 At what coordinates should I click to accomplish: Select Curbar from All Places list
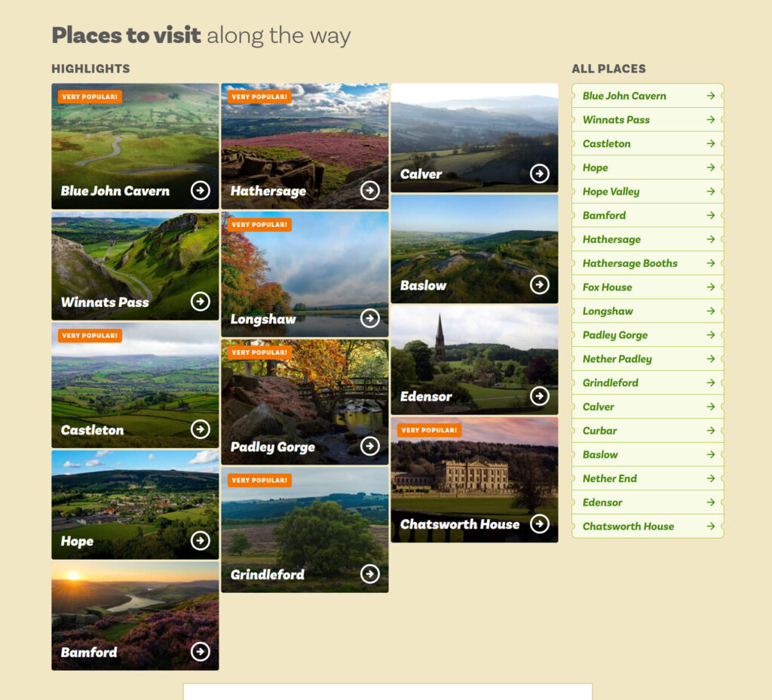(x=648, y=431)
